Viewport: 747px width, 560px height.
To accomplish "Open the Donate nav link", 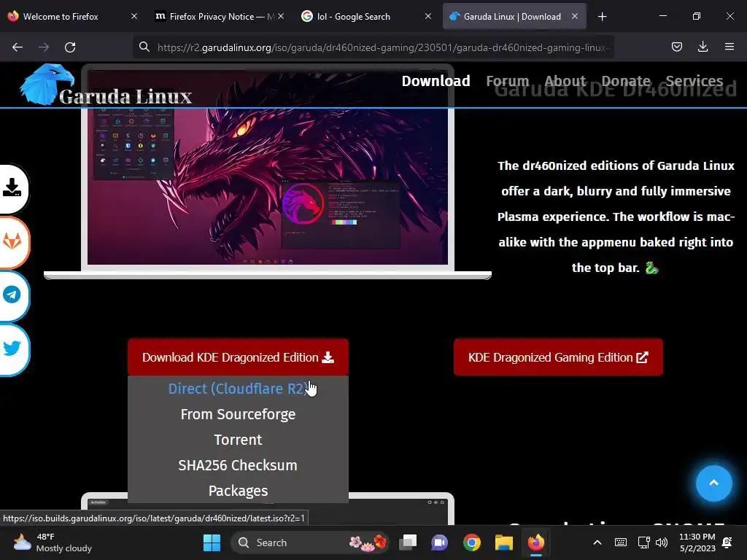I will pos(625,81).
